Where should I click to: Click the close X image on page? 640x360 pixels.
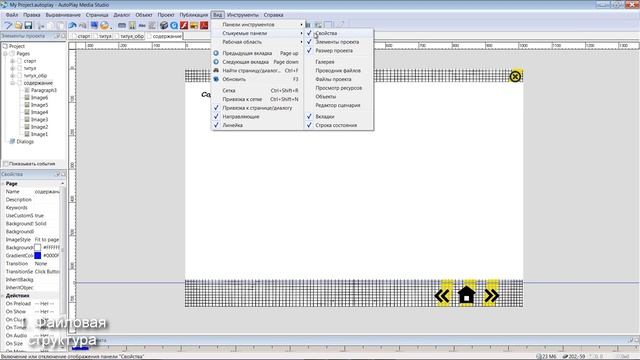[x=515, y=76]
